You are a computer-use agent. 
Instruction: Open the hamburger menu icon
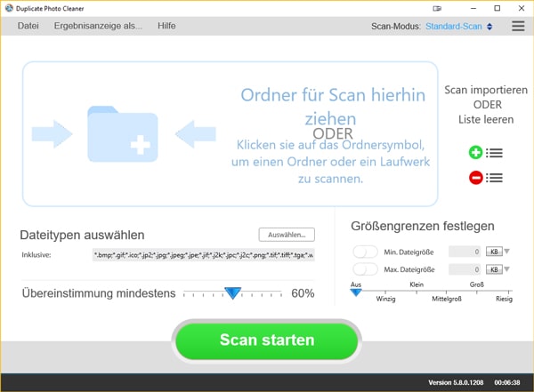[x=518, y=27]
